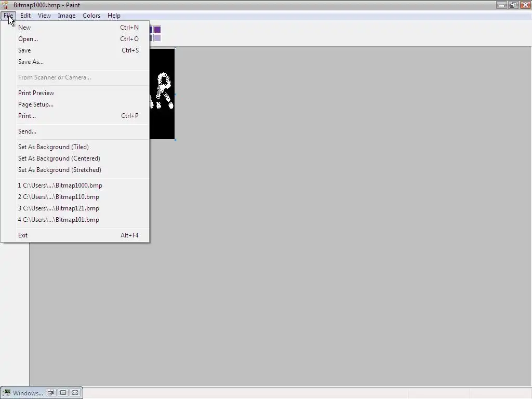The image size is (532, 399).
Task: Choose Open... from the File menu
Action: point(75,39)
